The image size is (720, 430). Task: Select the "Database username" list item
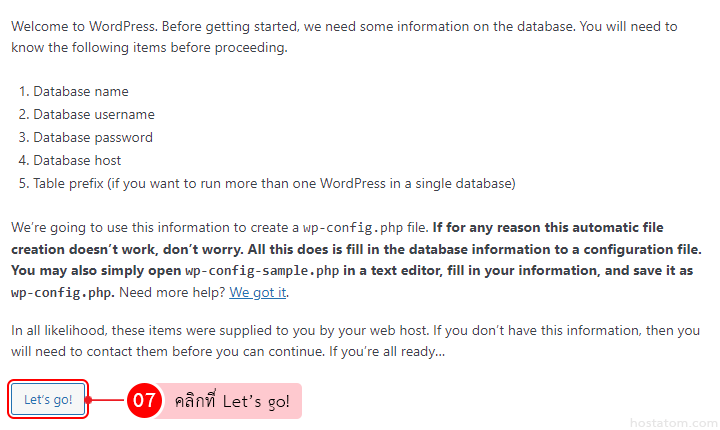point(93,114)
